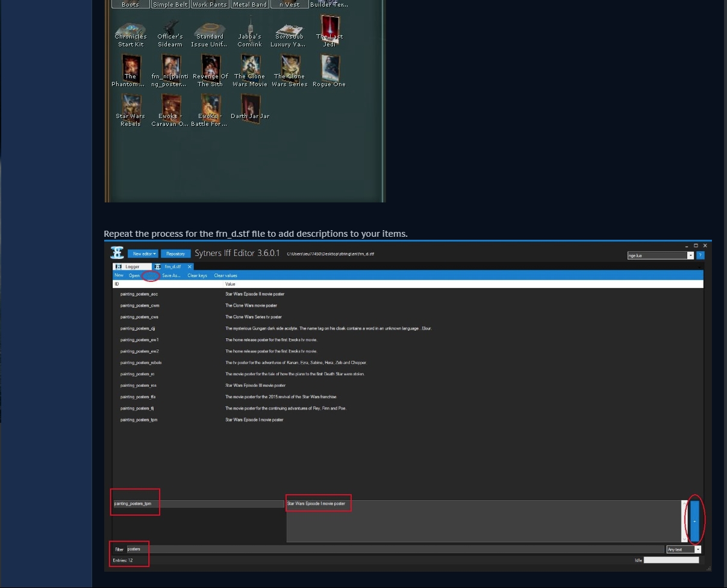The width and height of the screenshot is (727, 588).
Task: Select The Phantom Menace poster item
Action: pyautogui.click(x=130, y=70)
